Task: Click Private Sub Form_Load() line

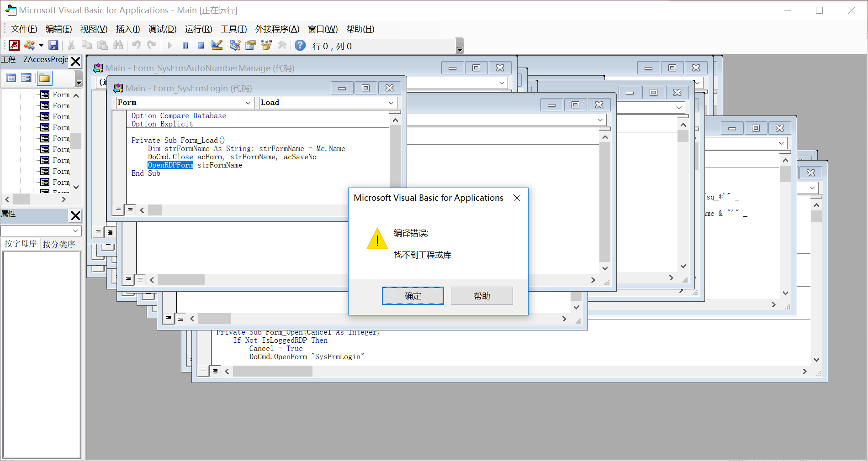Action: pos(178,141)
